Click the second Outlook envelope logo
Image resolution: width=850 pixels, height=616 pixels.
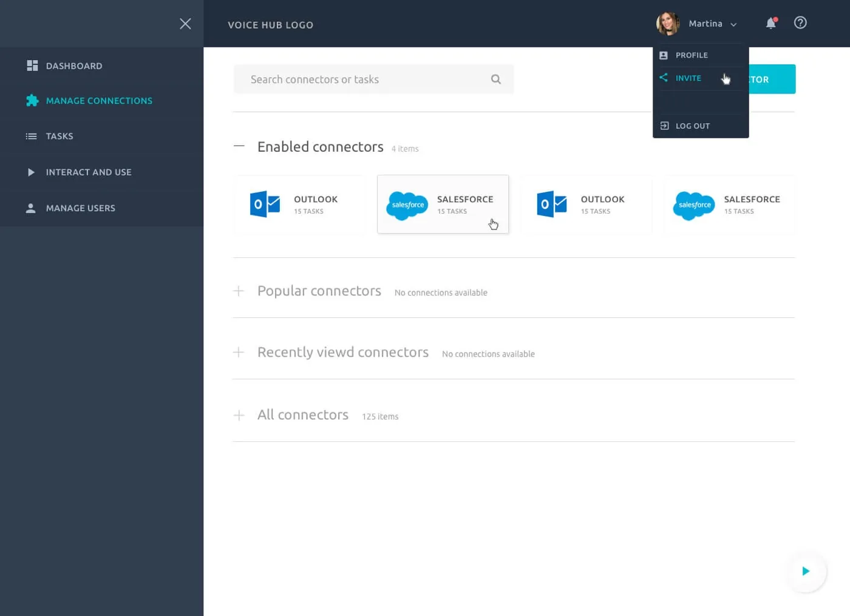coord(551,205)
